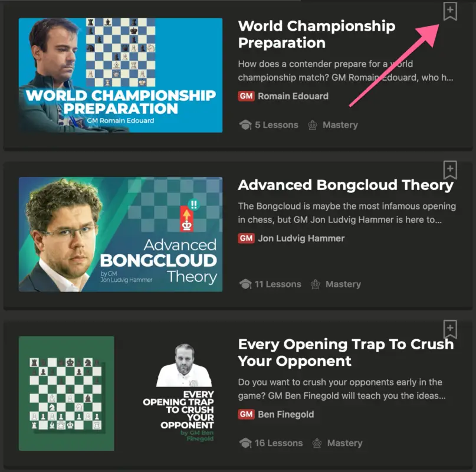Screen dimensions: 476x472
Task: Visit author Romain Edouard's profile
Action: point(293,96)
